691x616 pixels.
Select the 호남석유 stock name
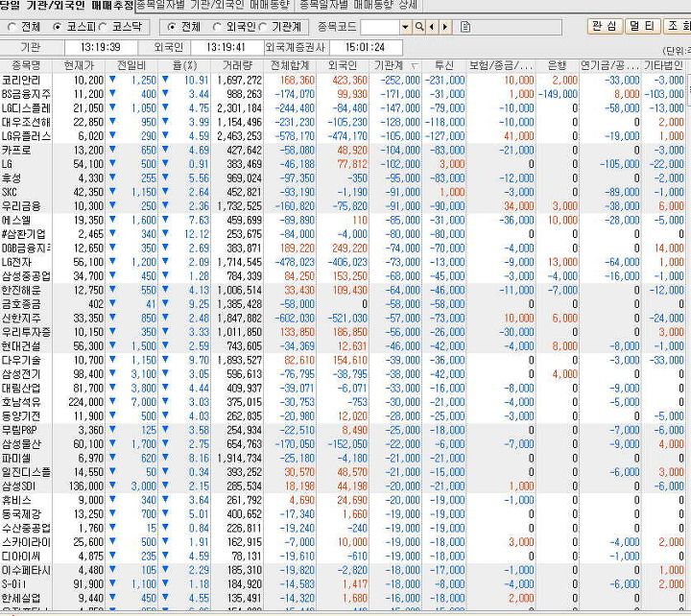point(21,402)
